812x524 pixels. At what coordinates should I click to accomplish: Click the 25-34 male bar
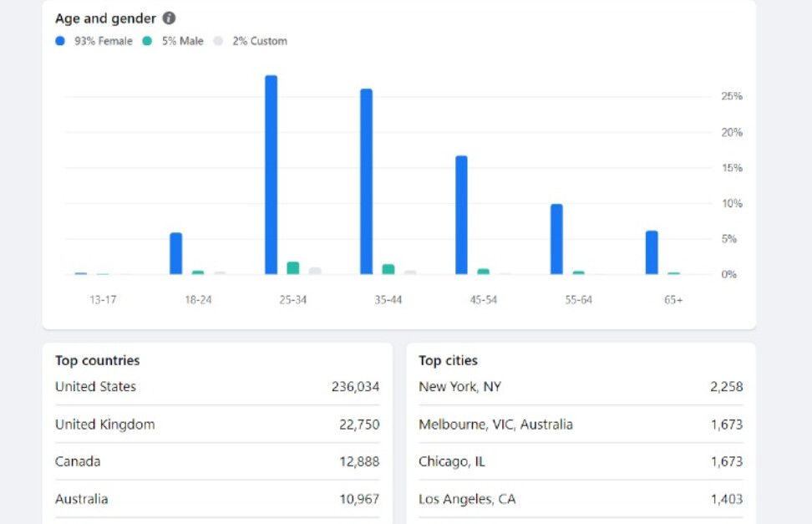pos(292,268)
